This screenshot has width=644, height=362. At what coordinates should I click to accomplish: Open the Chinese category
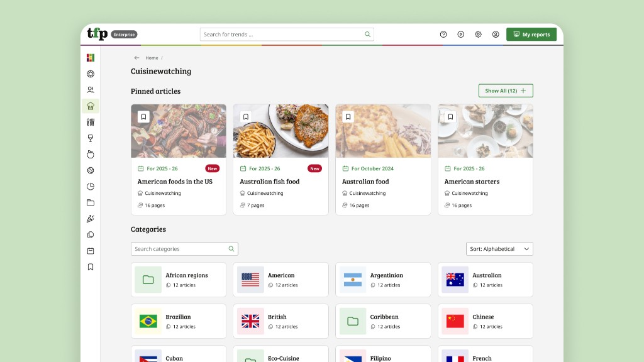point(486,321)
